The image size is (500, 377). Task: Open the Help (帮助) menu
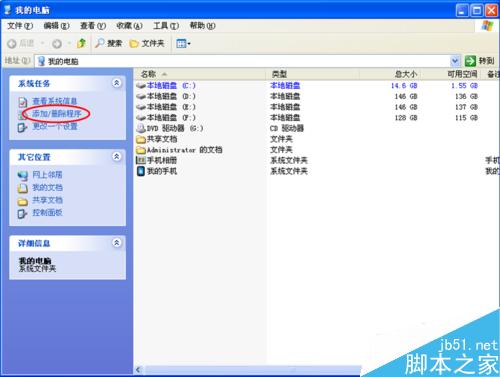tap(202, 26)
